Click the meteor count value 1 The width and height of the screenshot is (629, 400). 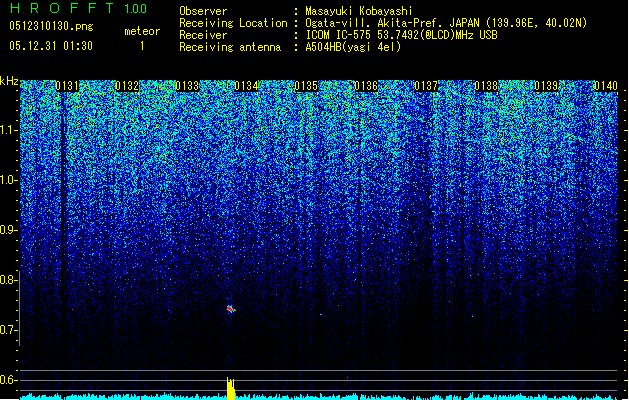click(x=142, y=46)
